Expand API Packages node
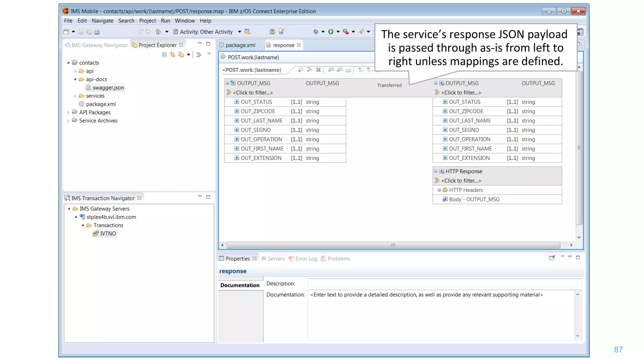Viewport: 644px width, 362px height. coord(68,112)
